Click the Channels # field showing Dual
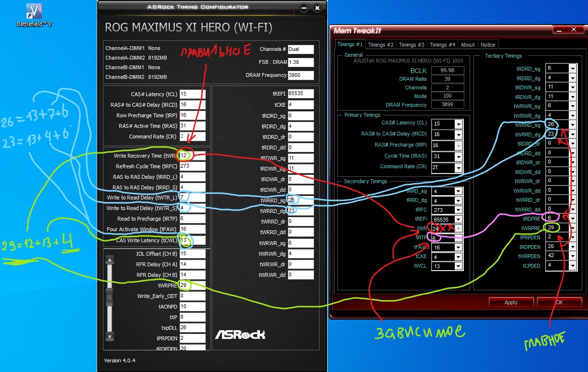The width and height of the screenshot is (588, 372). [301, 49]
